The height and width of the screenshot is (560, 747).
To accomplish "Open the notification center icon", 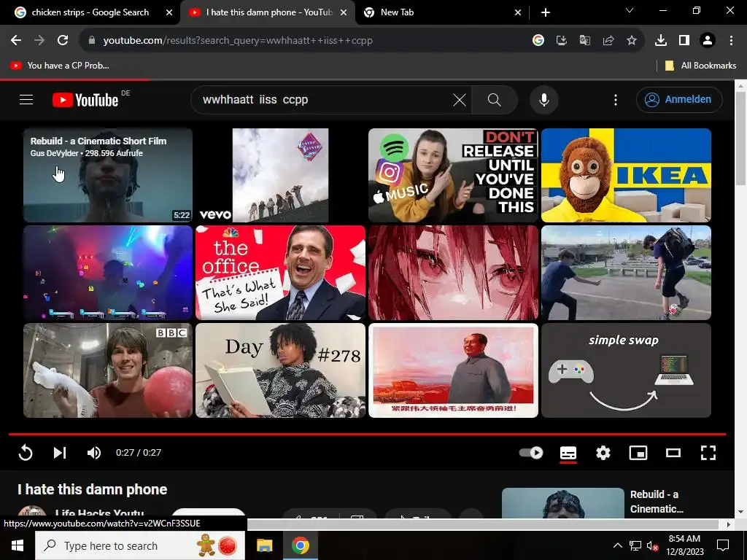I will (723, 545).
